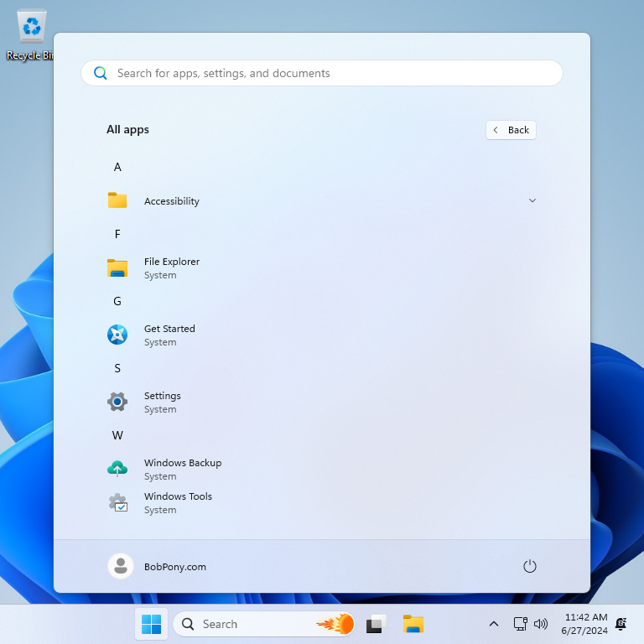Viewport: 644px width, 644px height.
Task: Show hidden icons in system tray
Action: pos(494,624)
